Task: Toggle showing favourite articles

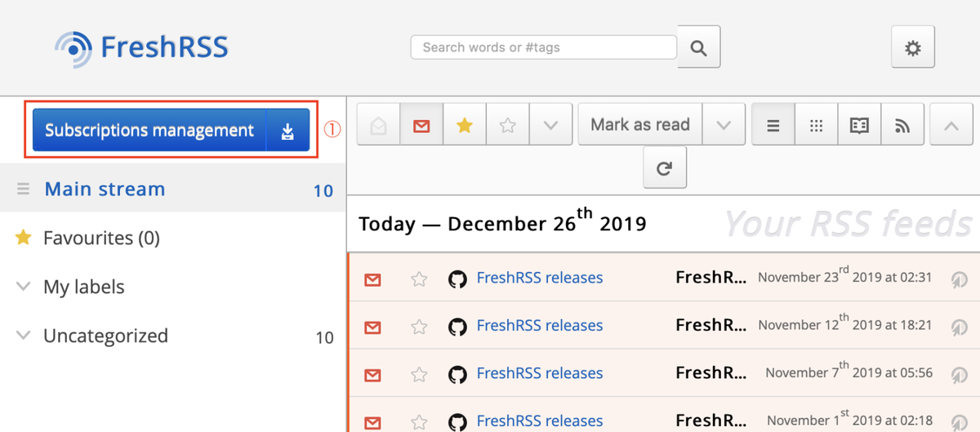Action: coord(465,125)
